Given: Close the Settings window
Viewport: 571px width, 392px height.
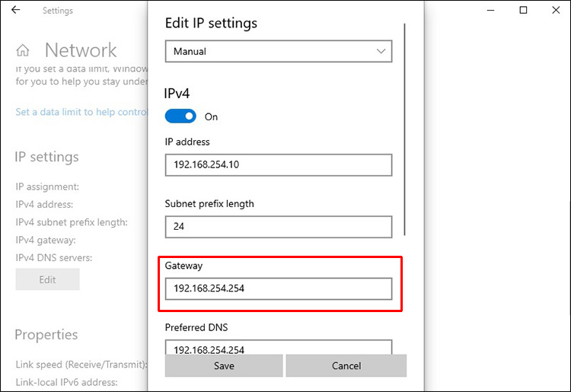Looking at the screenshot, I should (x=555, y=11).
